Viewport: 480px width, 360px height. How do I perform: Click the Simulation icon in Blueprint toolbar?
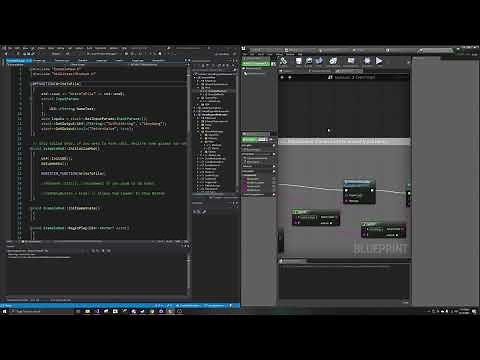(367, 62)
